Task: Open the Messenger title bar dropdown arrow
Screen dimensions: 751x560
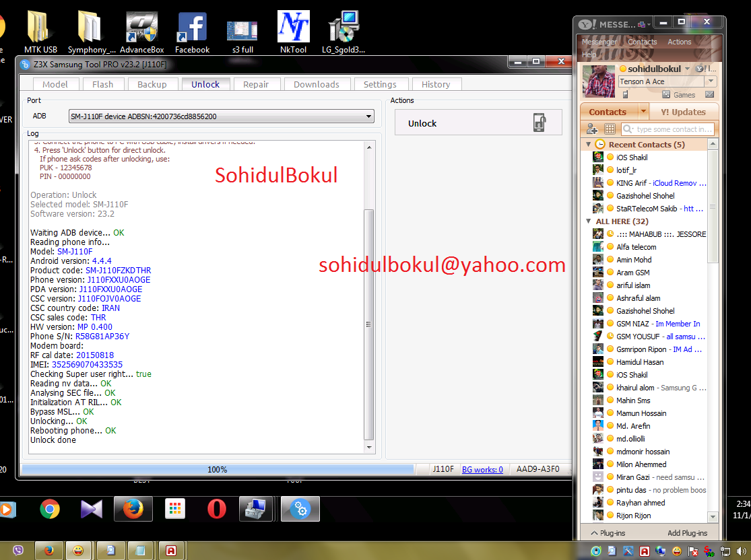Action: coord(649,24)
